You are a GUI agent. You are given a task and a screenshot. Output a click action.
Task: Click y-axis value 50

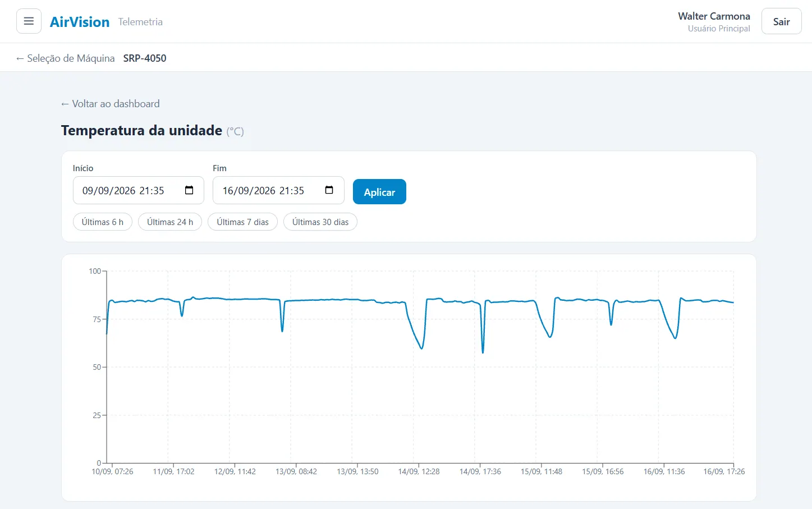[x=97, y=368]
